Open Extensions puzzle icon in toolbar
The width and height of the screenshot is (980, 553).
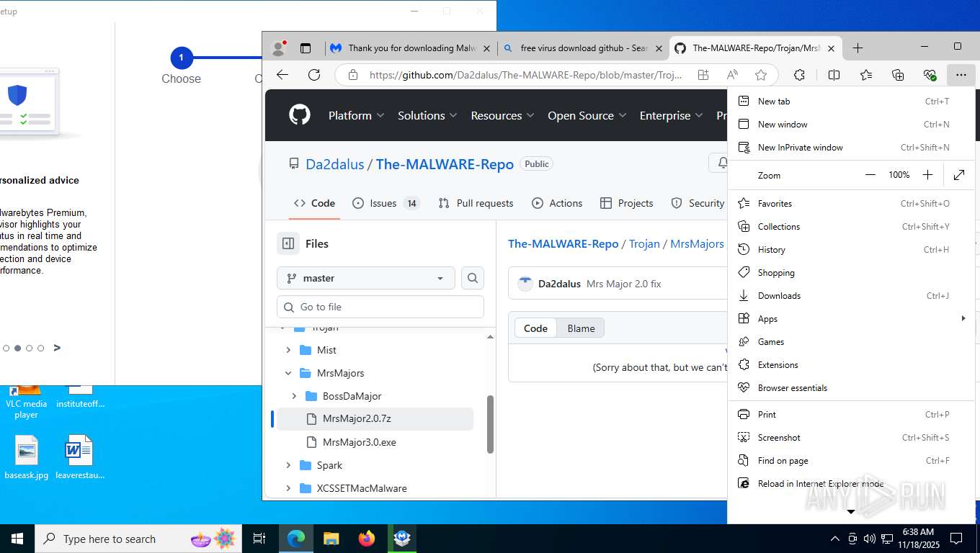799,75
